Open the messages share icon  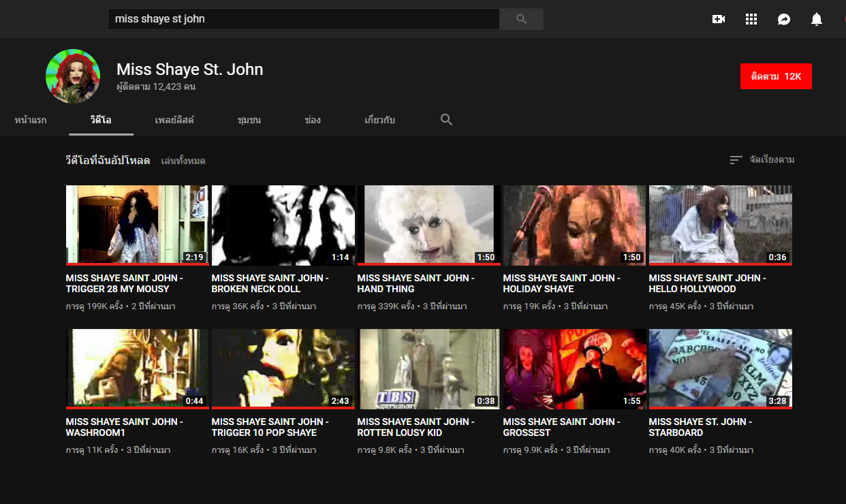[784, 19]
